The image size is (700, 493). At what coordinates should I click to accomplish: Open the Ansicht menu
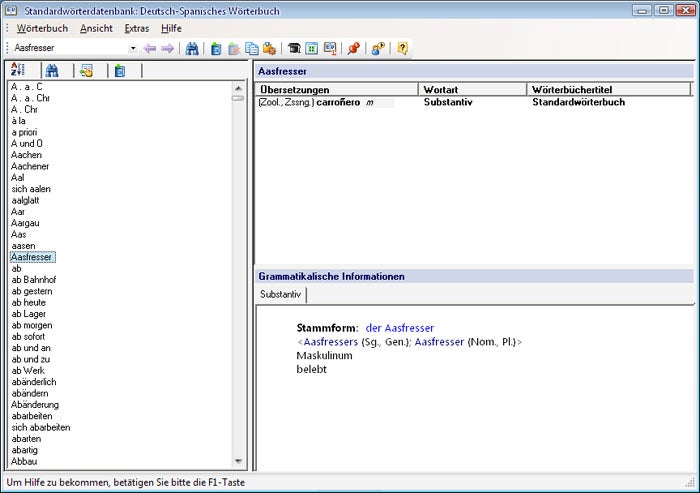coord(96,28)
